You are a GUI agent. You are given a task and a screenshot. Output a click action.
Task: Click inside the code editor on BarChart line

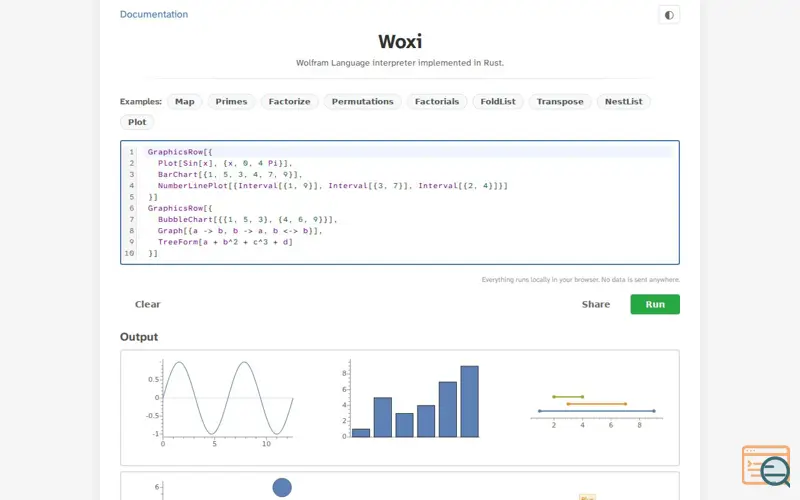(230, 174)
